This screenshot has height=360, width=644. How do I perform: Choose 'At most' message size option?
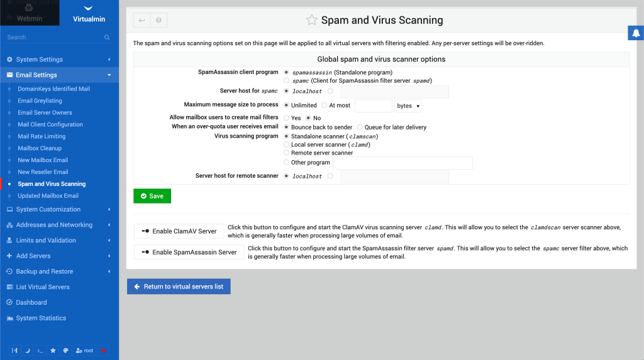[325, 106]
